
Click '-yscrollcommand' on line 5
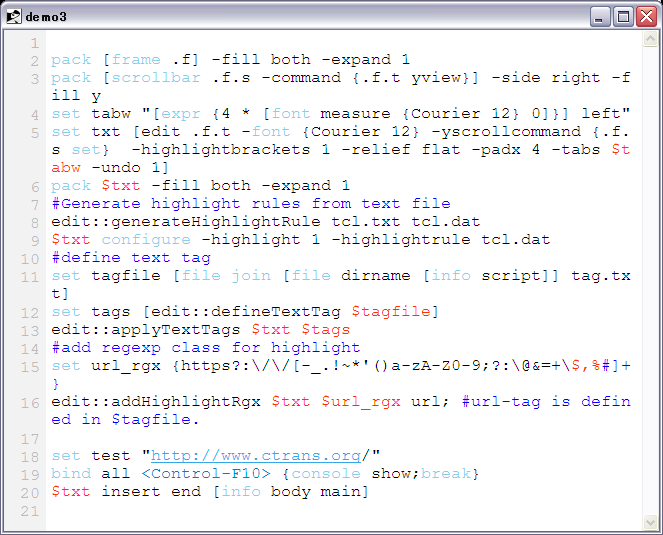click(506, 132)
